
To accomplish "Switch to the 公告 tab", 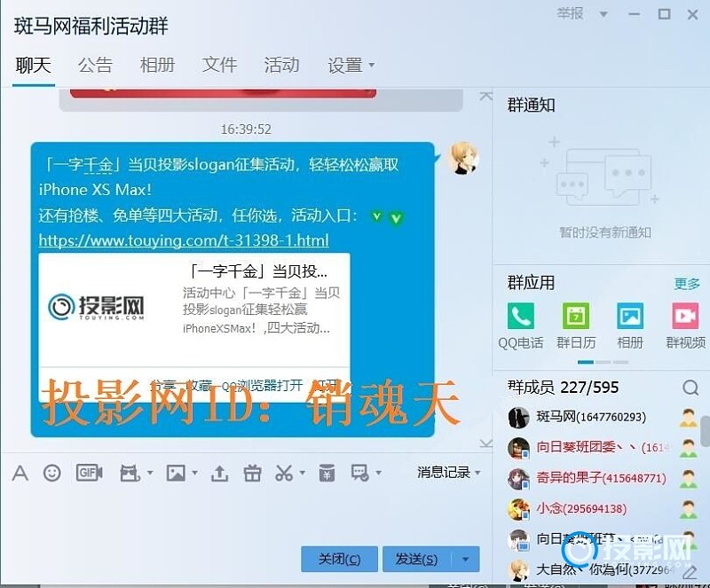I will (95, 66).
